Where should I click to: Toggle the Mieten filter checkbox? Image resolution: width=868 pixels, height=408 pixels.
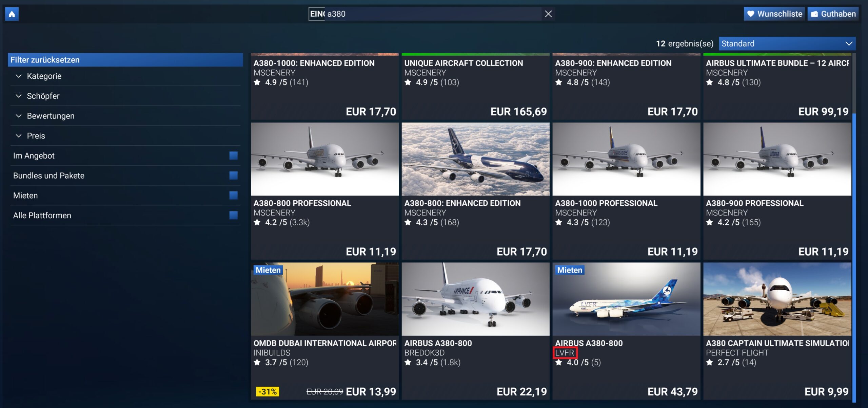pyautogui.click(x=233, y=195)
